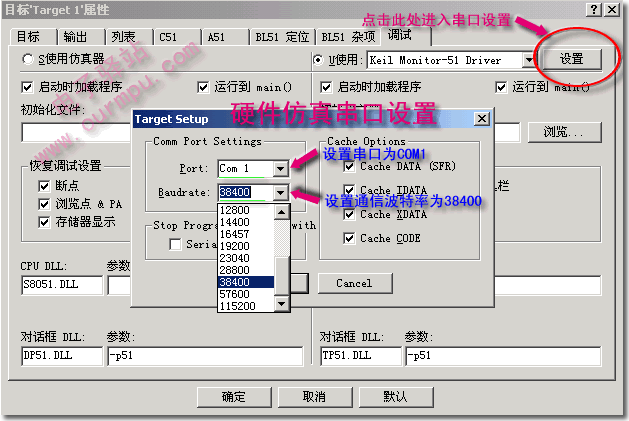
Task: Expand the Baudrate dropdown arrow
Action: coord(280,193)
